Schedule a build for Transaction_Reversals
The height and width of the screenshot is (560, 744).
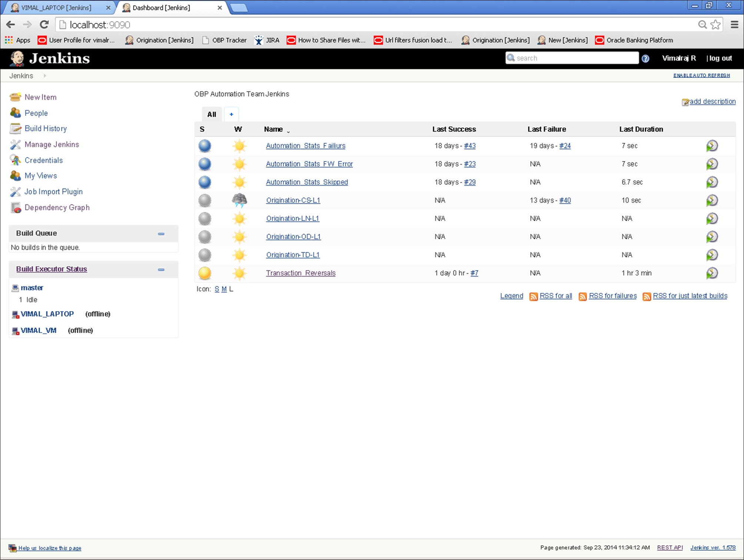coord(712,273)
